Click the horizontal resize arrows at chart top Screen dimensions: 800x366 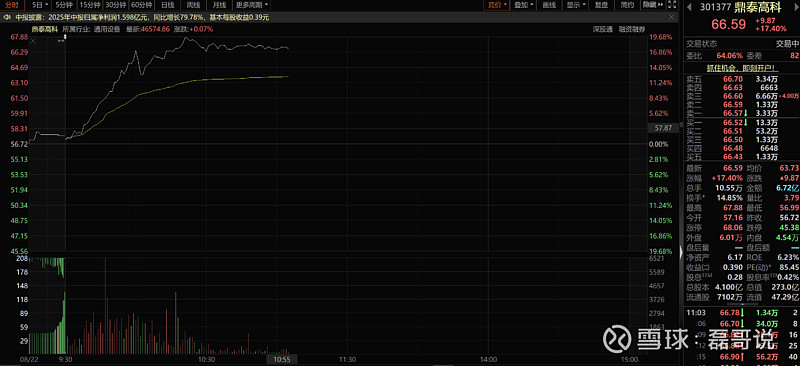tap(61, 41)
